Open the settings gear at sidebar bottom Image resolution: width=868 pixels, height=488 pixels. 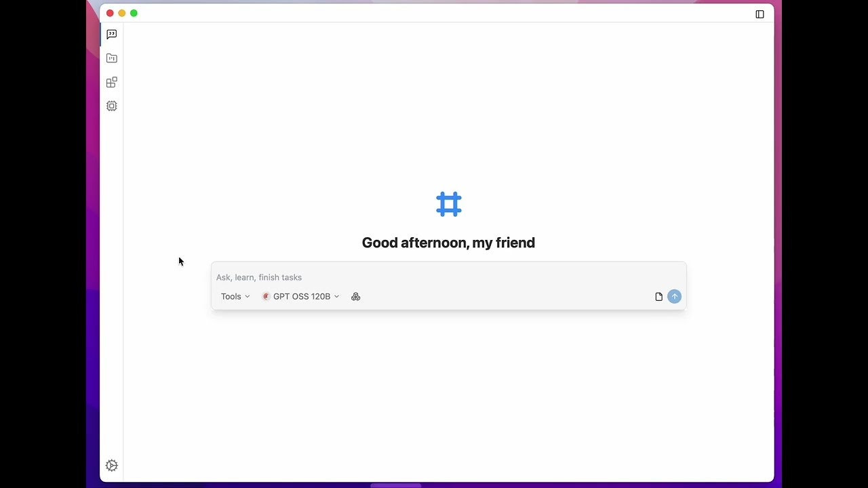[111, 465]
